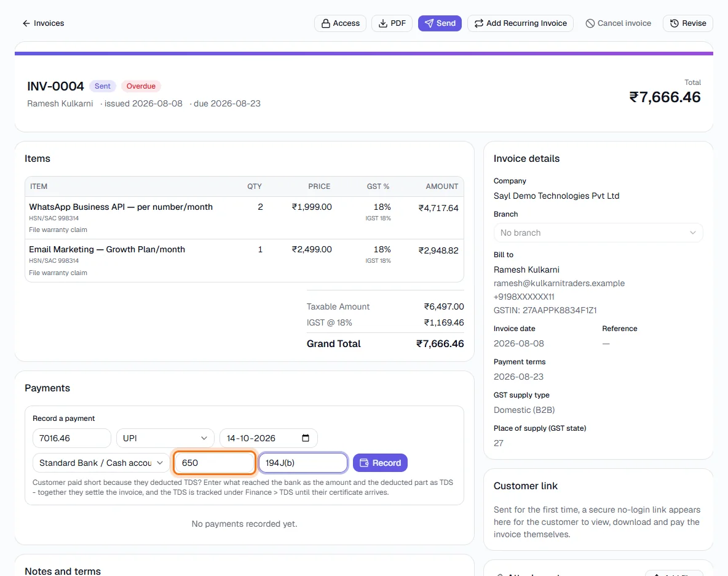Screen dimensions: 728x576
Task: Click the ITEM column header
Action: 39,186
